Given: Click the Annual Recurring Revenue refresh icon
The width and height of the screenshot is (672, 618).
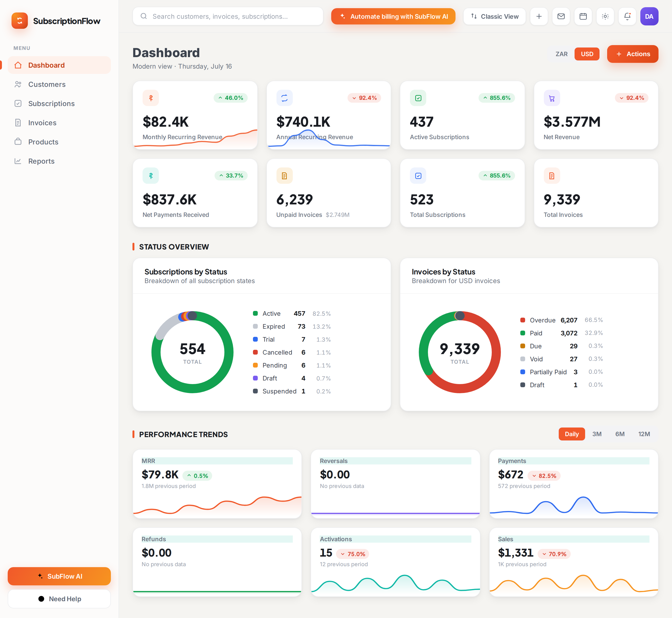Looking at the screenshot, I should click(x=284, y=98).
